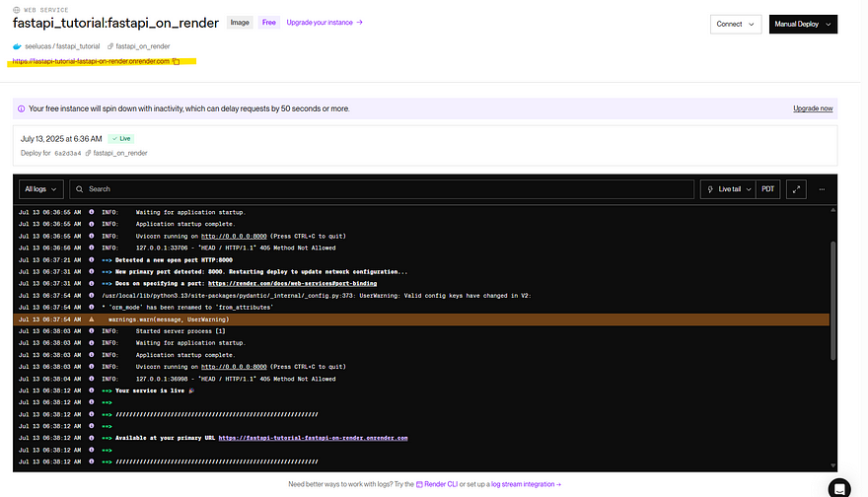
Task: Click the fastapi_tutorial:fastapi_on_render page title
Action: coord(115,24)
